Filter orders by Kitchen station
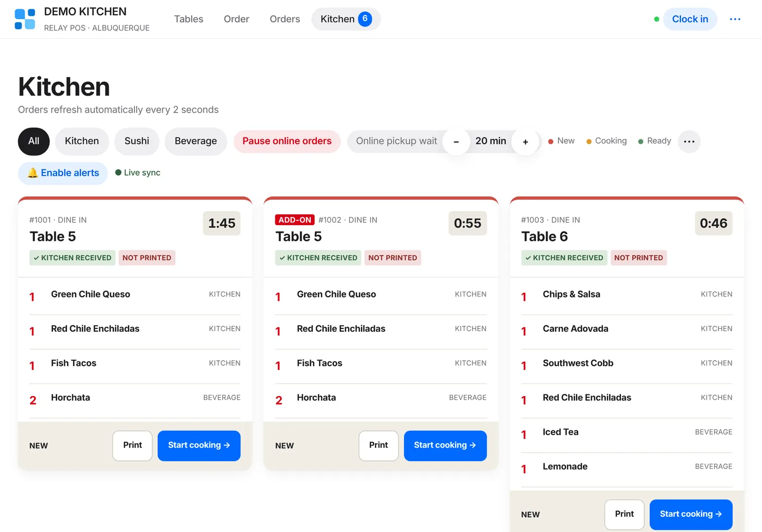The width and height of the screenshot is (762, 532). click(x=82, y=141)
